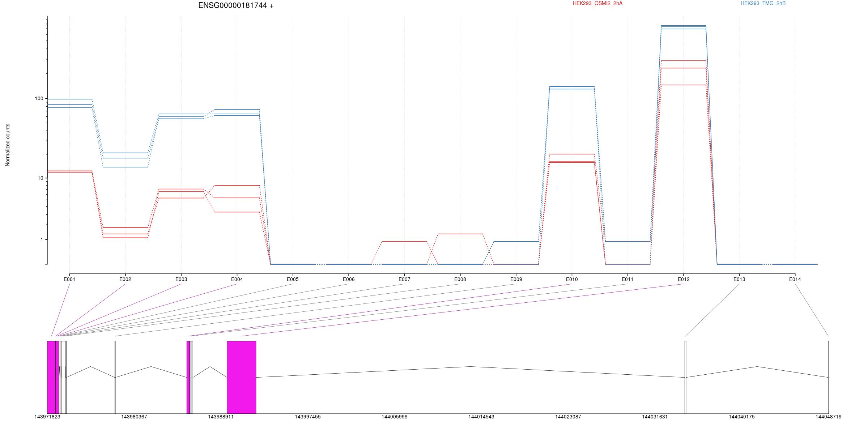Select the HEK293_TMG_2hB legend label

point(763,3)
